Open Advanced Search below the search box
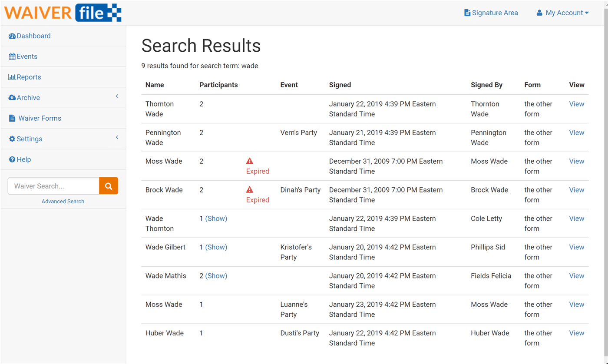The height and width of the screenshot is (364, 608). (x=63, y=201)
